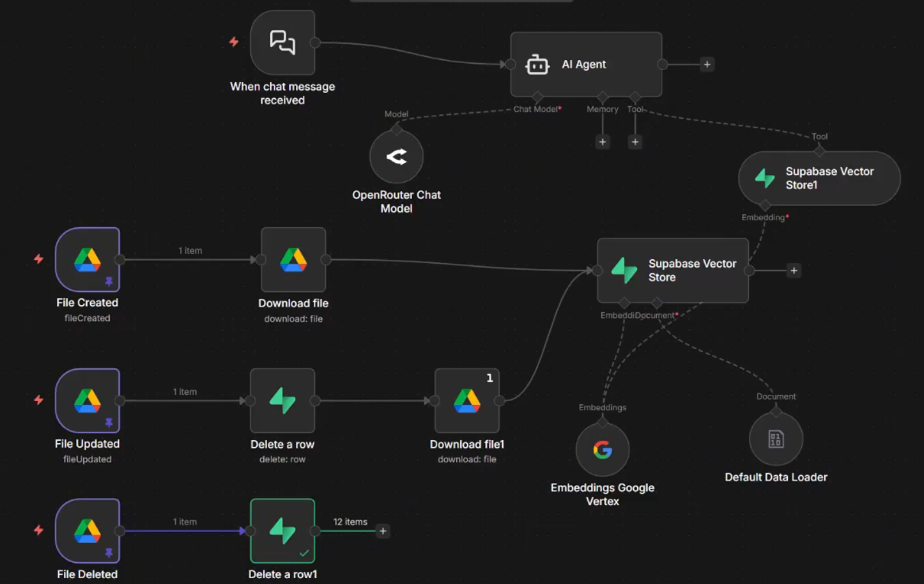Add a Memory sub-node to AI Agent
The height and width of the screenshot is (584, 924).
pyautogui.click(x=603, y=141)
